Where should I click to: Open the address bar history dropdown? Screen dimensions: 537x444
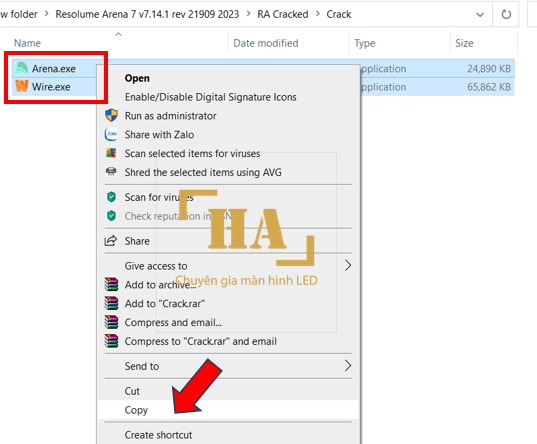tap(480, 15)
